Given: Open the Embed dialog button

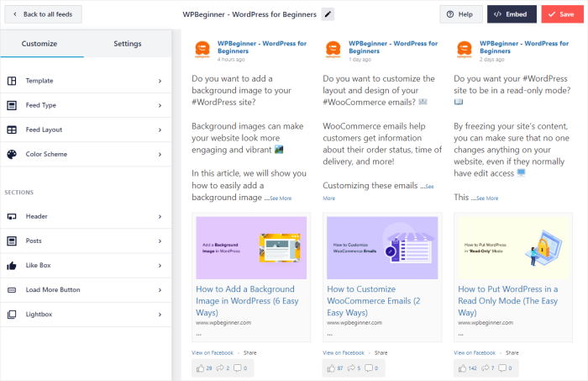Looking at the screenshot, I should 512,14.
